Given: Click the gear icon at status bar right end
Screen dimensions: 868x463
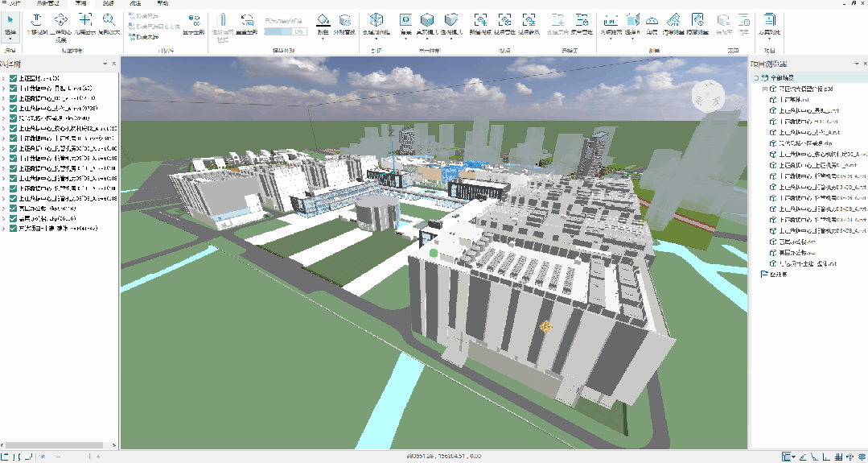Looking at the screenshot, I should pos(861,457).
